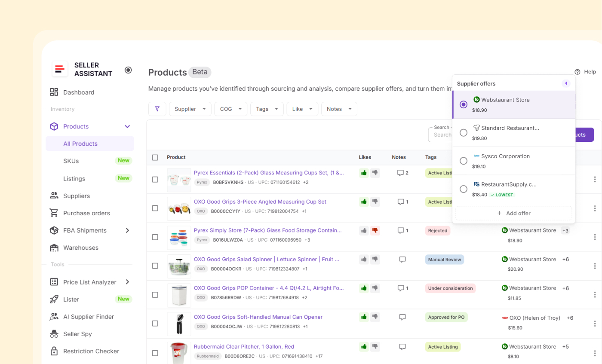The image size is (602, 364).
Task: Tick the checkbox for OXO POP Container
Action: 155,295
